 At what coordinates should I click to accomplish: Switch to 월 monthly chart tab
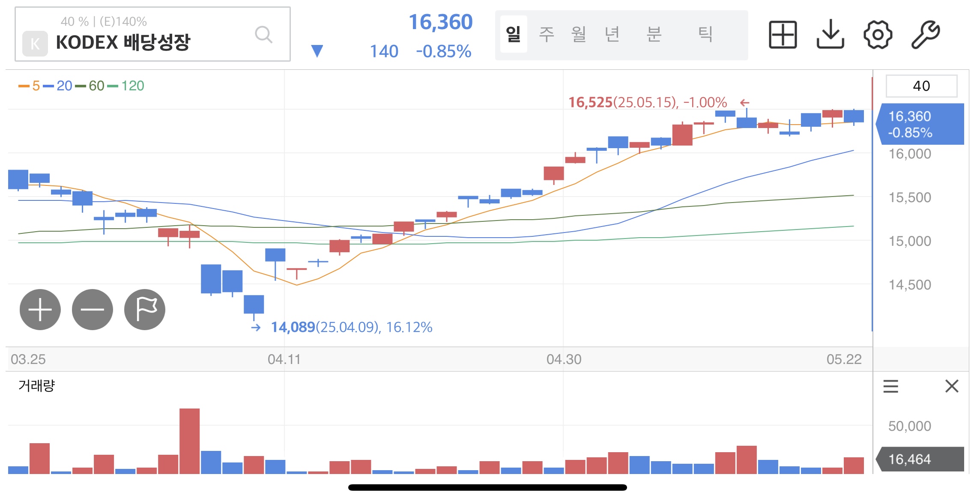pyautogui.click(x=579, y=34)
